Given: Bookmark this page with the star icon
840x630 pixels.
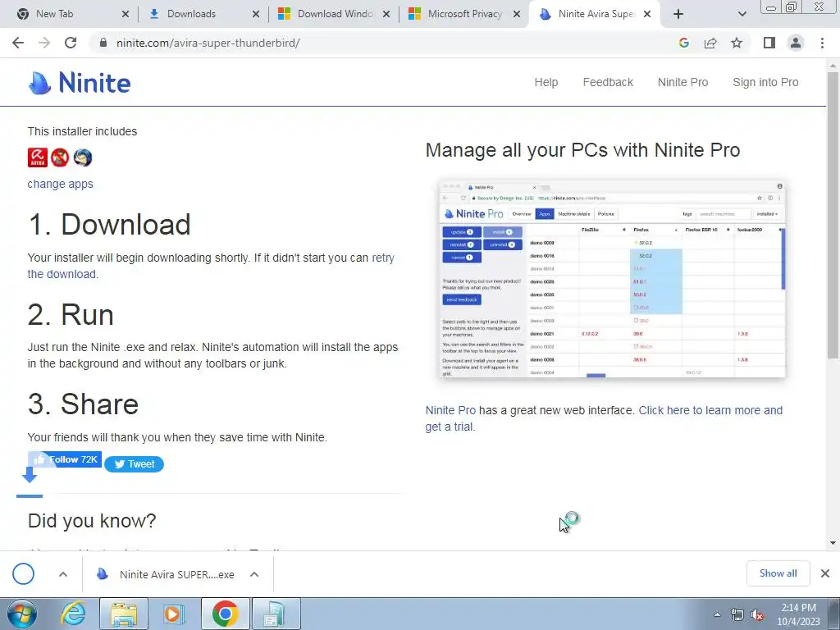Looking at the screenshot, I should 737,43.
